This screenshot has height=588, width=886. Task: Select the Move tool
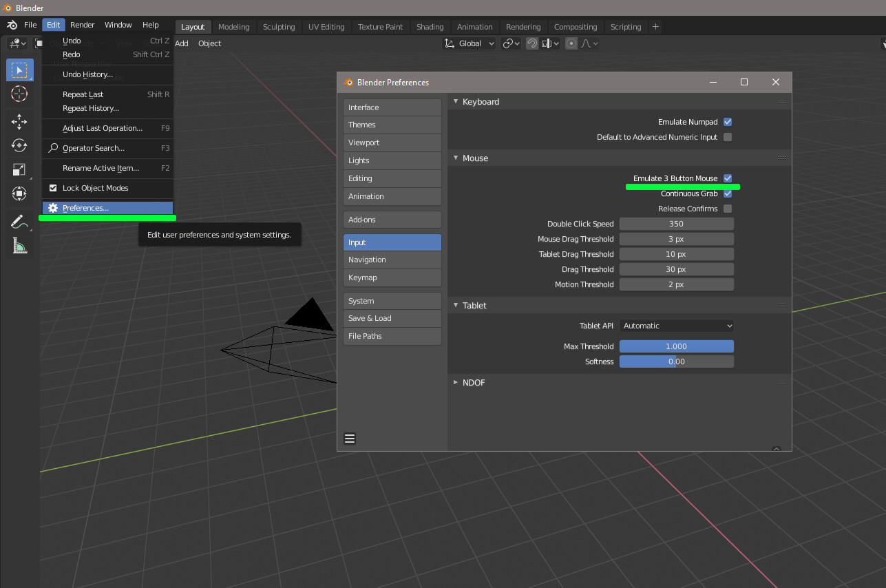19,122
